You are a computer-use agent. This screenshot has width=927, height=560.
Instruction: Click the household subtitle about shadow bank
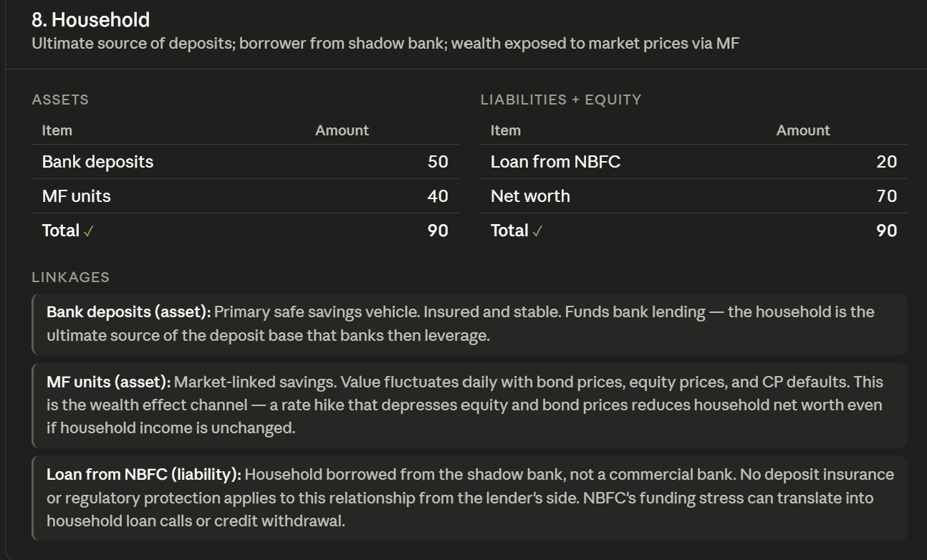[x=385, y=44]
